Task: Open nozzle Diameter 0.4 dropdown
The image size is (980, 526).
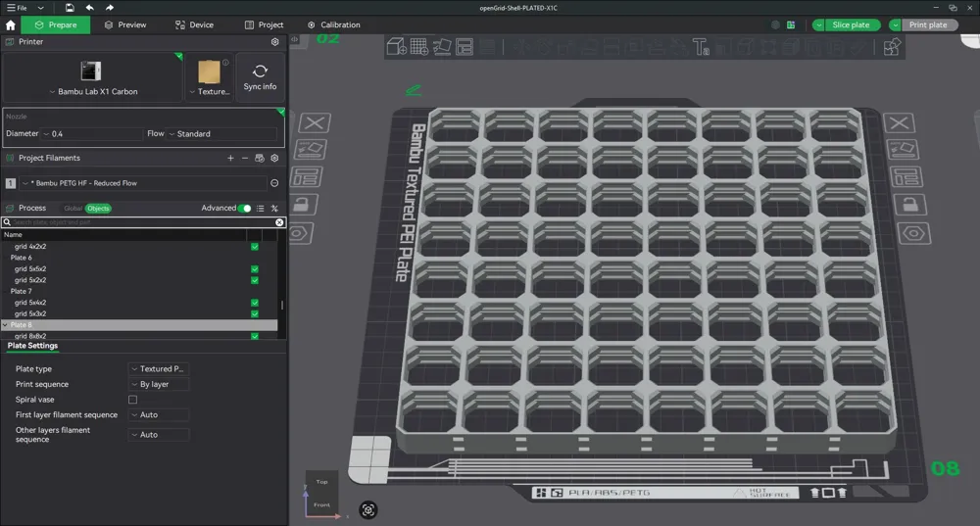Action: point(92,133)
